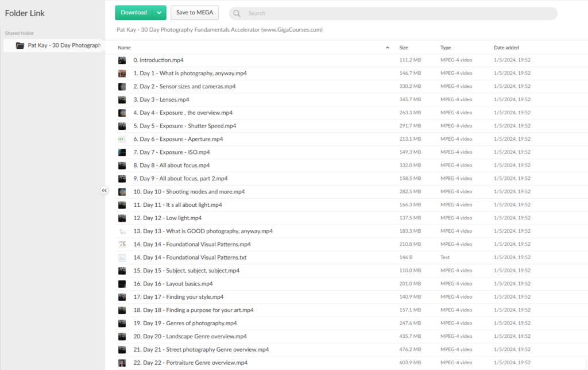Sort files by the Type column

pos(446,48)
